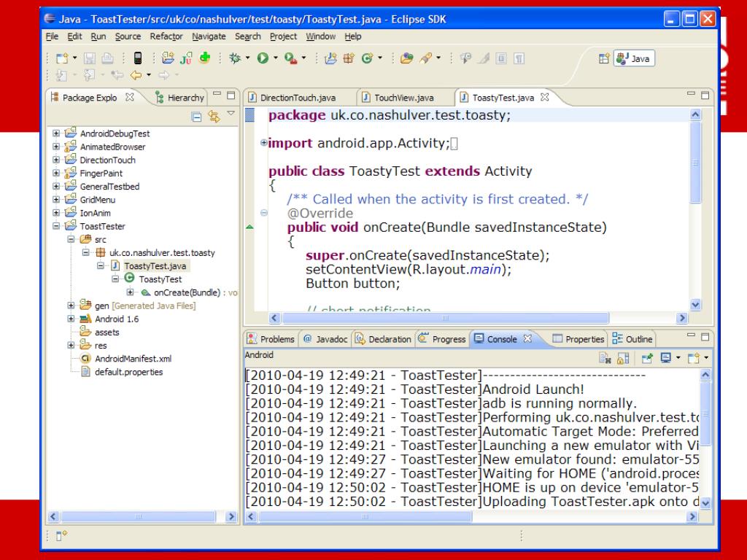Select the Java perspective button
The height and width of the screenshot is (560, 747).
pos(634,58)
